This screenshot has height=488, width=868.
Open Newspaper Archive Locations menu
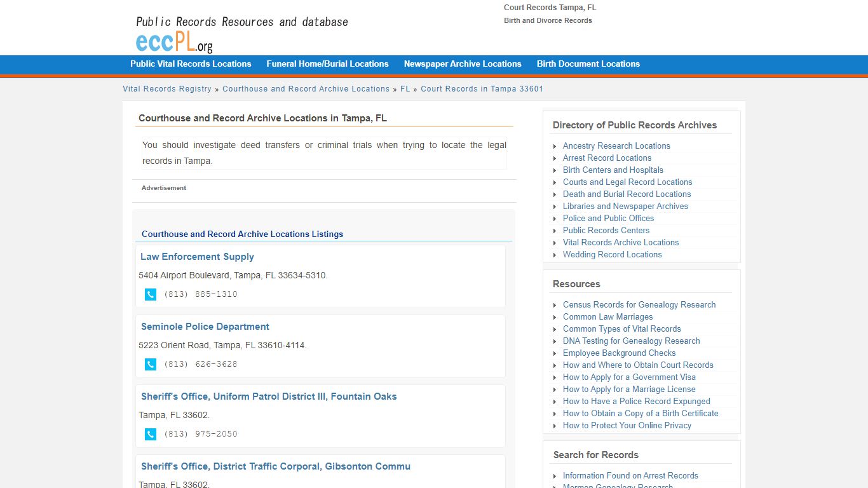pos(463,64)
